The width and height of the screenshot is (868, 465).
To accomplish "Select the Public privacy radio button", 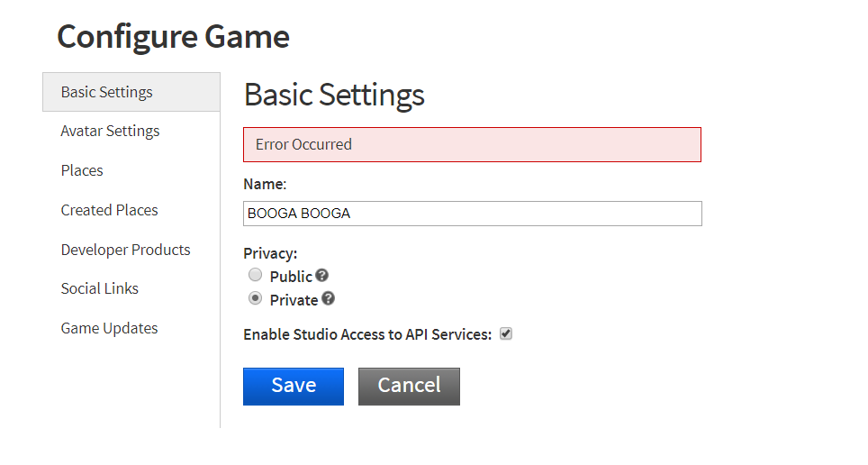I will [x=255, y=274].
